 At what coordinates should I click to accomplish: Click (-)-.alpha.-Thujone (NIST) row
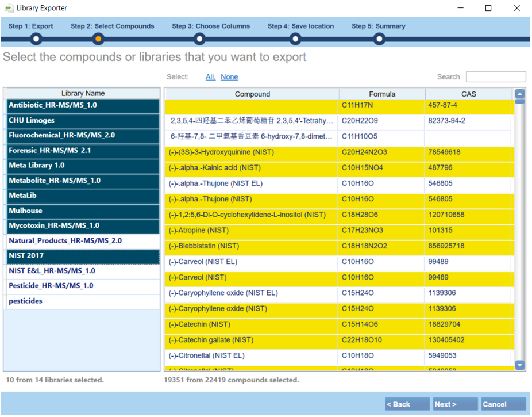[x=340, y=200]
